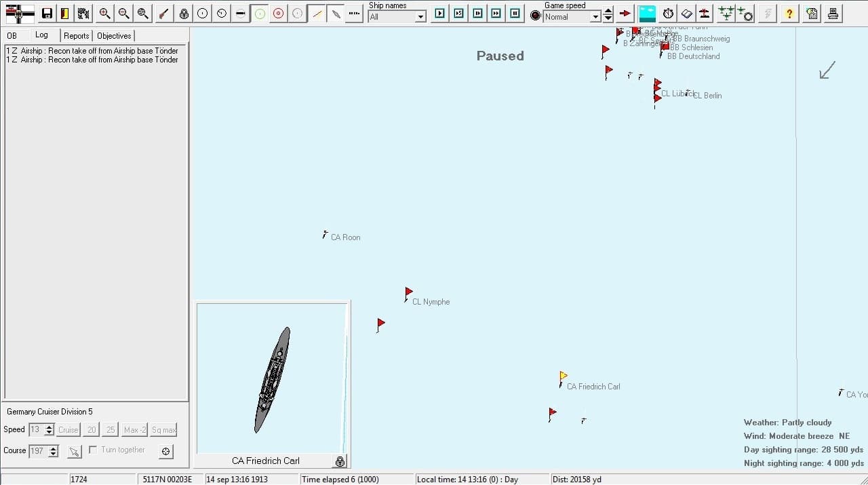Set speed with the Cruise button
The height and width of the screenshot is (485, 868).
pyautogui.click(x=68, y=430)
